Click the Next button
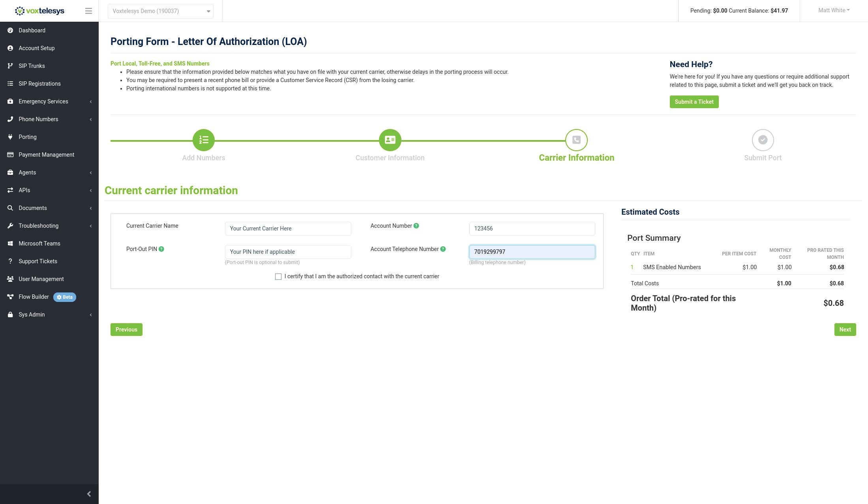This screenshot has height=504, width=868. point(845,330)
